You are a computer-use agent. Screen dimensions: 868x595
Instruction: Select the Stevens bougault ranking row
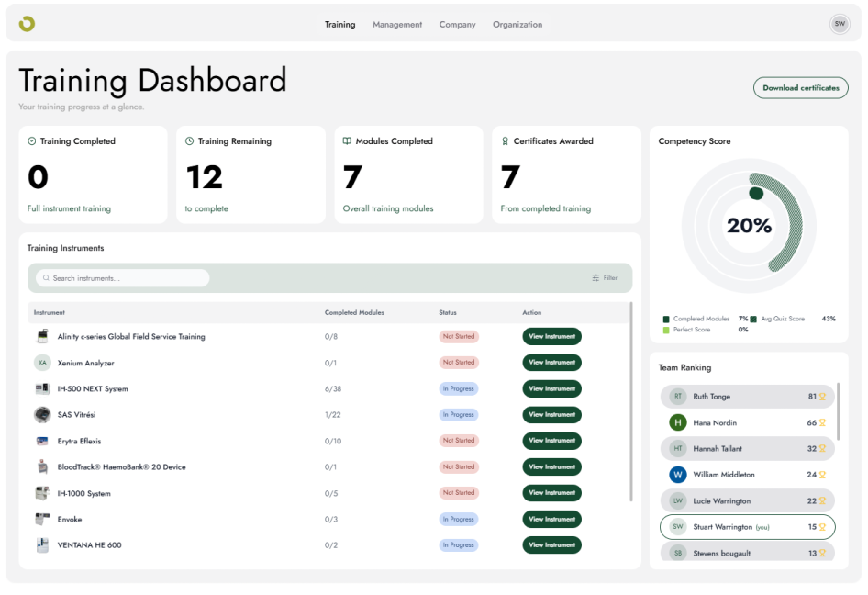(747, 553)
